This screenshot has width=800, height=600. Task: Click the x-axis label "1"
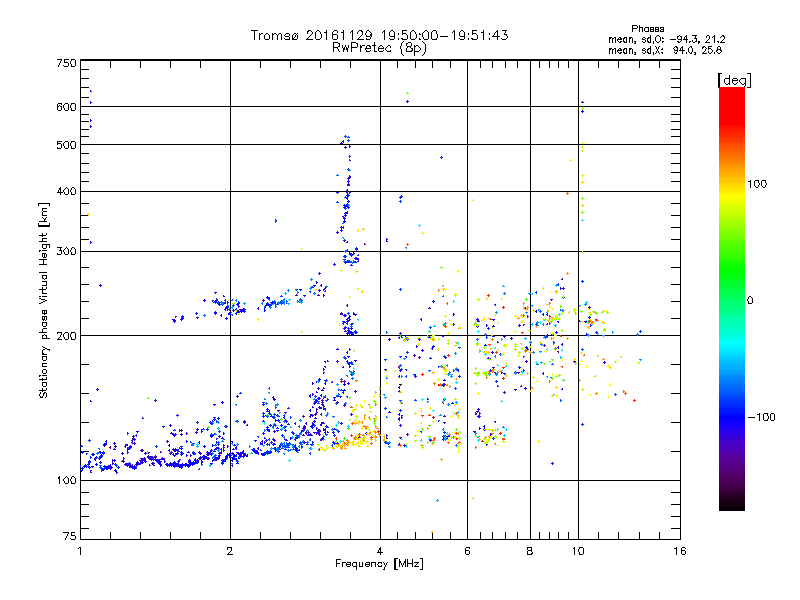click(80, 551)
